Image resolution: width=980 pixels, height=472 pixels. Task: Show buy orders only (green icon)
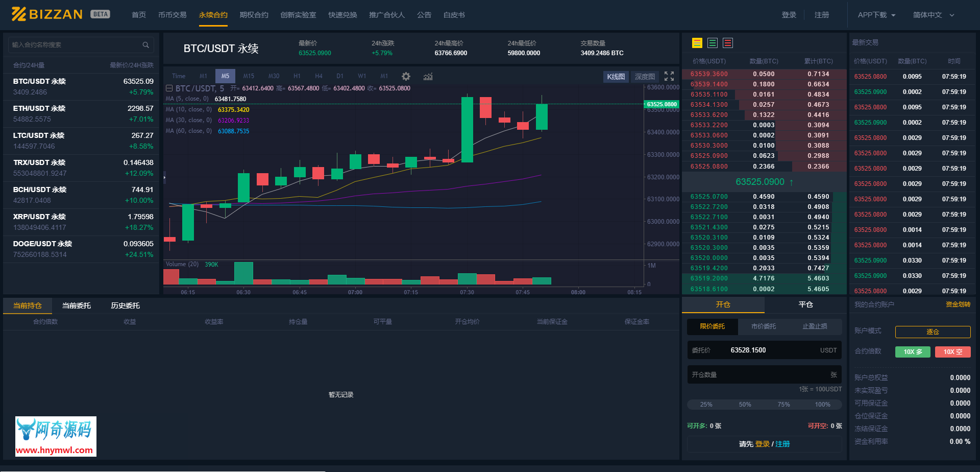tap(713, 43)
